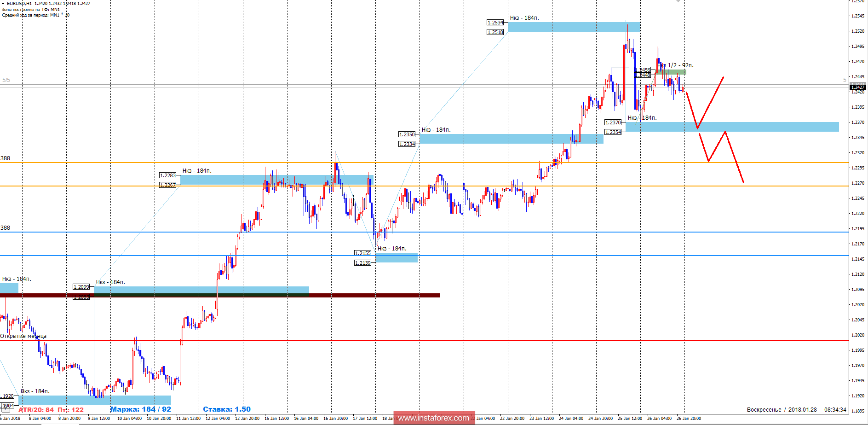This screenshot has width=868, height=425.
Task: Open the 1.2456 order level expander
Action: (x=642, y=70)
